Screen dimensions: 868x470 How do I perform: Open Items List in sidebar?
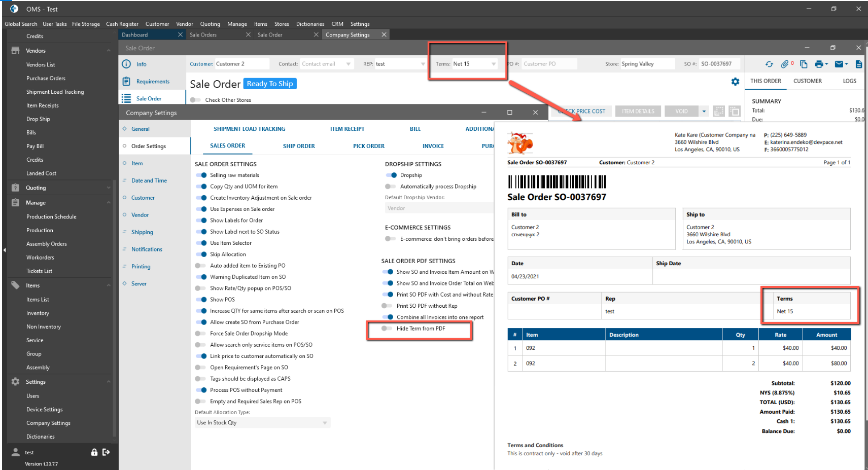38,300
